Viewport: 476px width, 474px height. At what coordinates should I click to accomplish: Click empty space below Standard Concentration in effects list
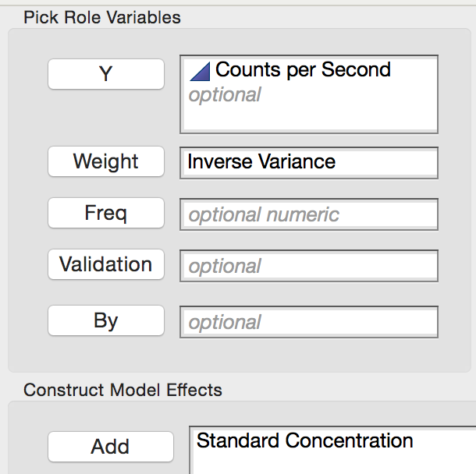334,463
